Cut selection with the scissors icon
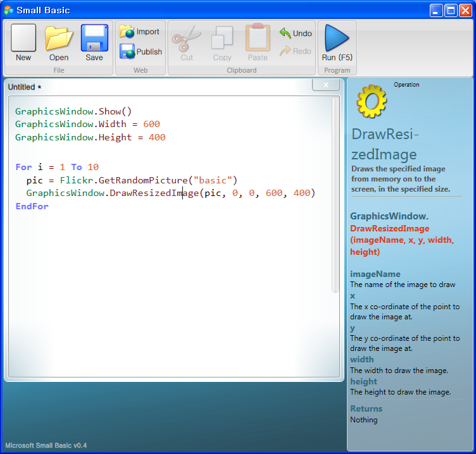 coord(187,43)
